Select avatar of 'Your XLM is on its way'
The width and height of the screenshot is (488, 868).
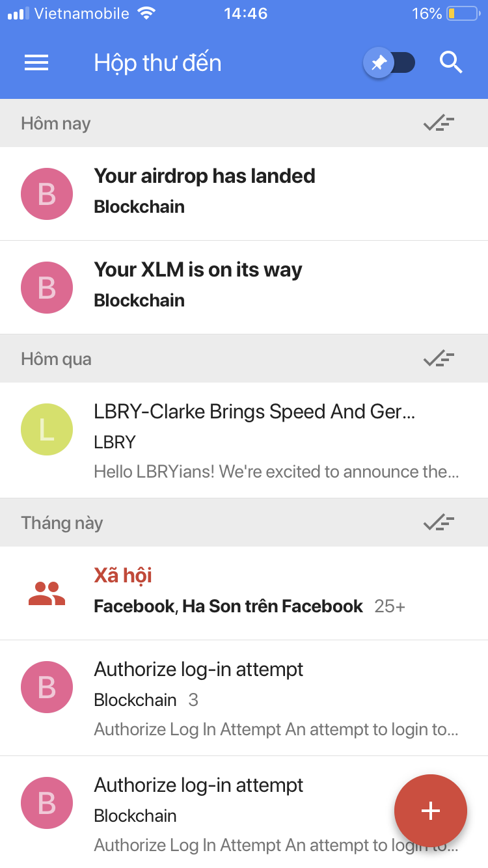click(x=47, y=288)
